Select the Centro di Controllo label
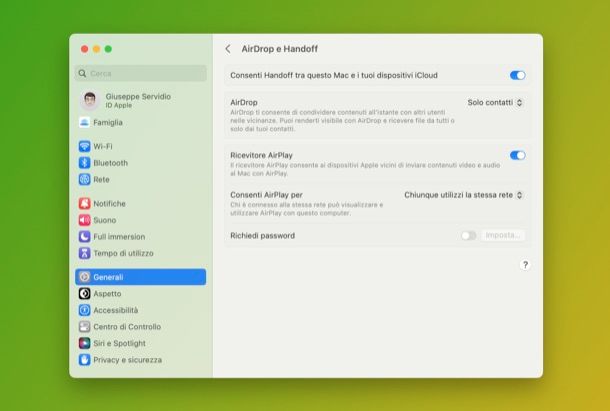This screenshot has height=411, width=610. pyautogui.click(x=127, y=327)
